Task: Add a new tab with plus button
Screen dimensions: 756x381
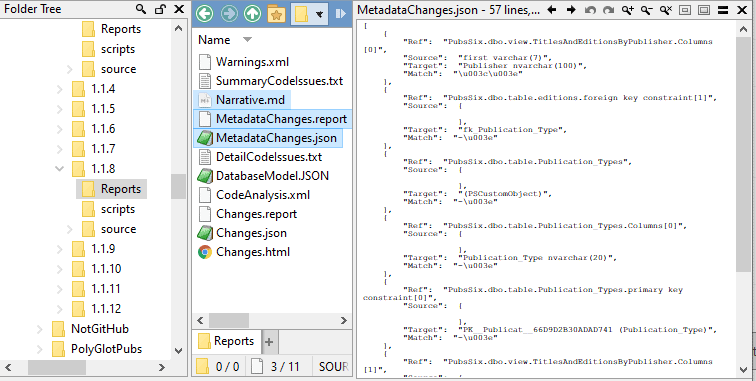Action: pyautogui.click(x=269, y=342)
